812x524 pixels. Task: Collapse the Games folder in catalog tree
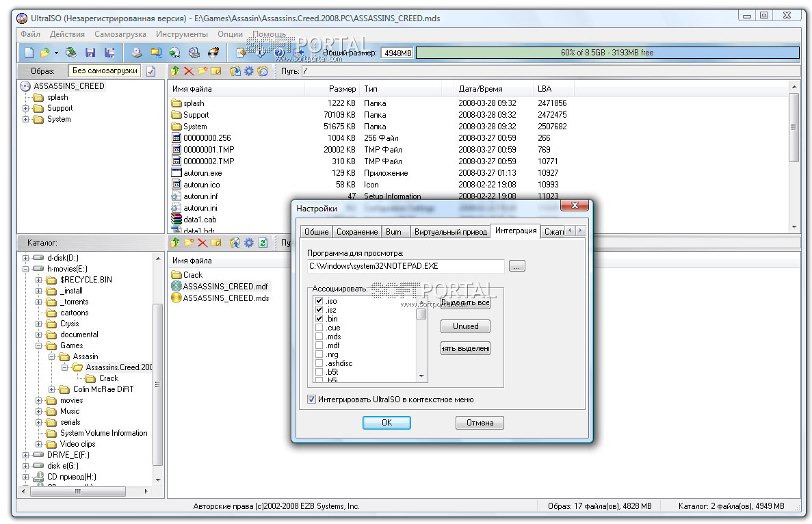coord(38,345)
